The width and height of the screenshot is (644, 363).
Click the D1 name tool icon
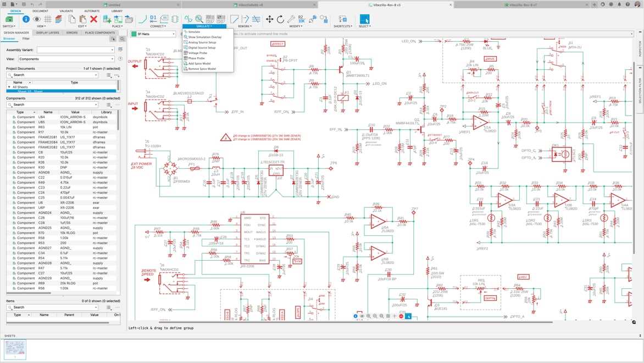pos(153,19)
